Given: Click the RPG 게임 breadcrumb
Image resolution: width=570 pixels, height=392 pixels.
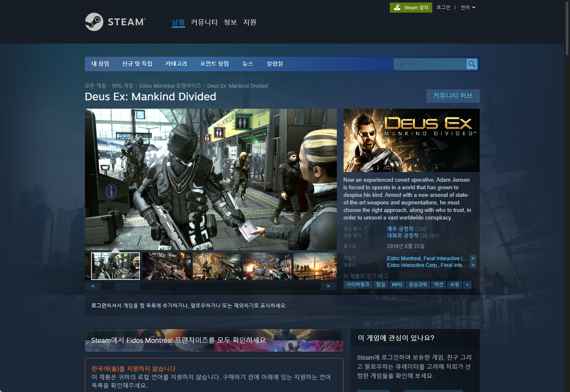Looking at the screenshot, I should click(123, 86).
